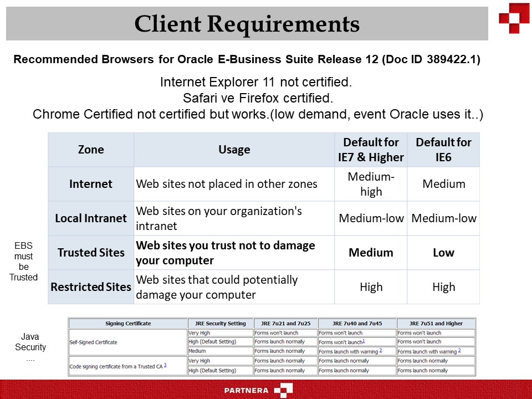
Task: Expand footnote 3 after Trusted CA text
Action: coord(165,365)
